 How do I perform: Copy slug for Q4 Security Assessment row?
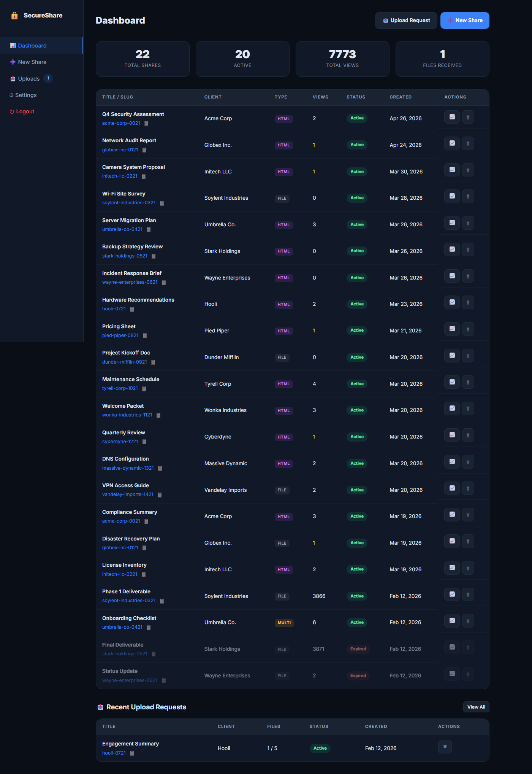[146, 124]
